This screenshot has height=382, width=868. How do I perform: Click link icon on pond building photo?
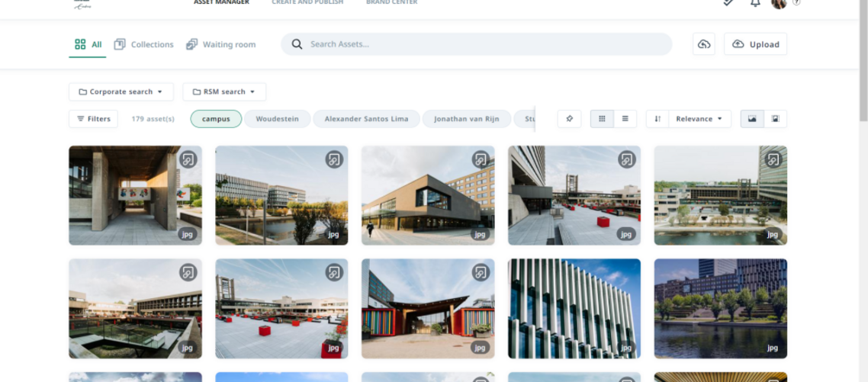(x=334, y=159)
